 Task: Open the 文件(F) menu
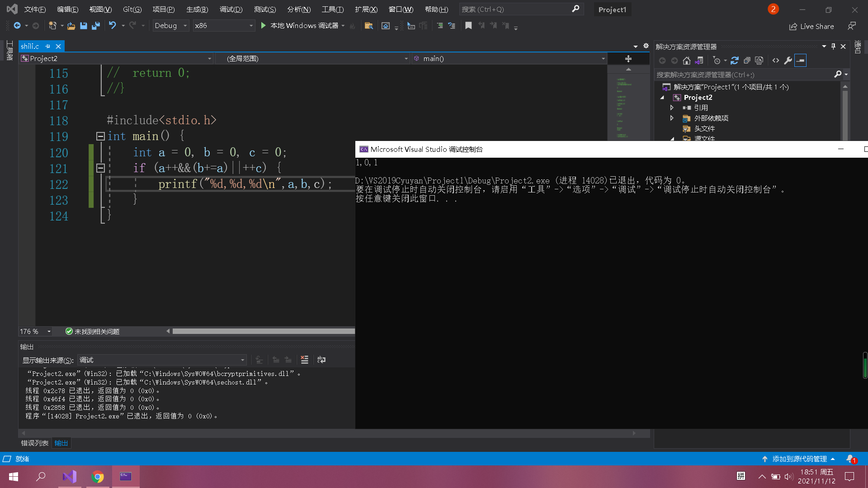[32, 9]
